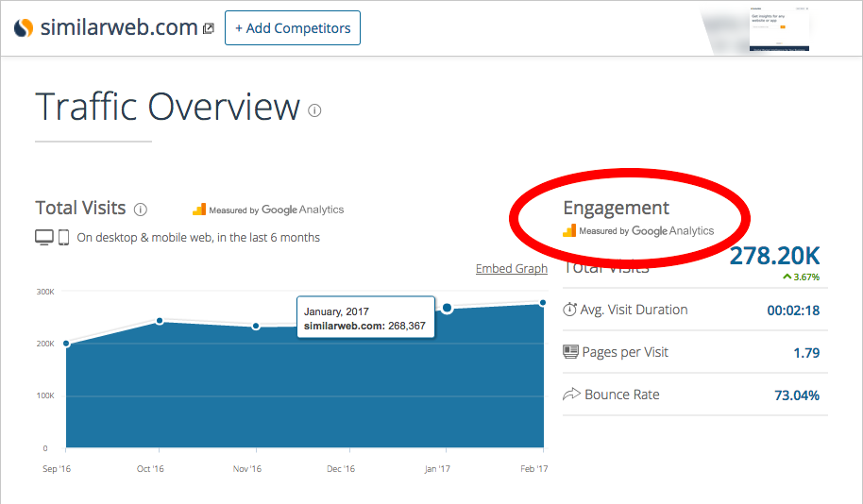Click info icon next to Traffic Overview
The image size is (863, 504).
click(x=314, y=110)
